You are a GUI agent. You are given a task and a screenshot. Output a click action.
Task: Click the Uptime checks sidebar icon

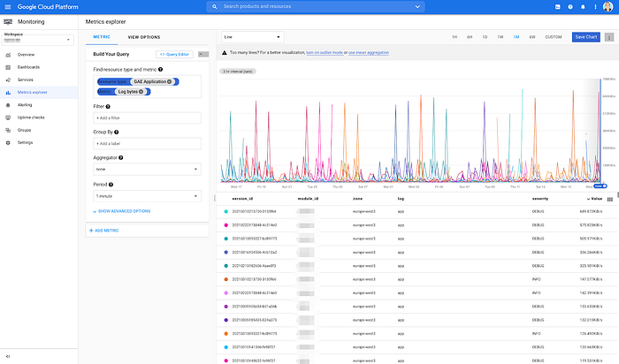click(x=8, y=118)
